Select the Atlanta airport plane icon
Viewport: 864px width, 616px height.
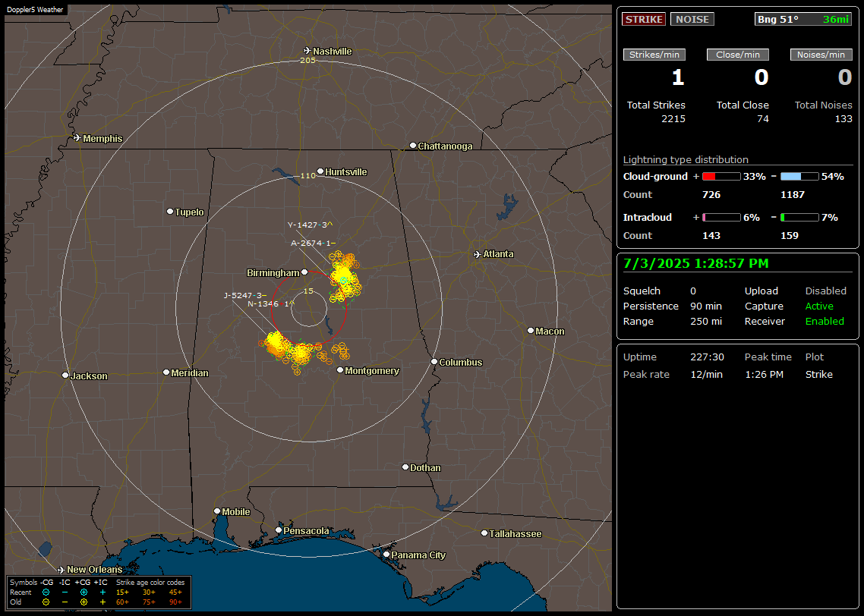[478, 254]
